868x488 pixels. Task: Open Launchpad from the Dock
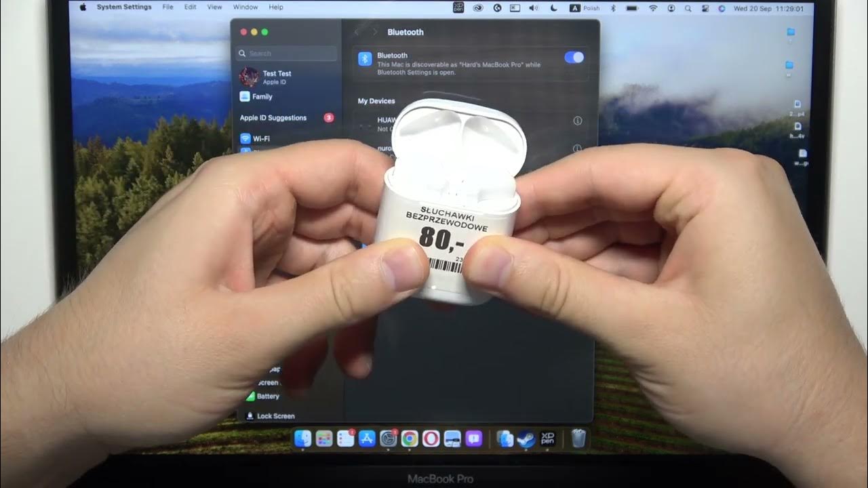tap(323, 439)
